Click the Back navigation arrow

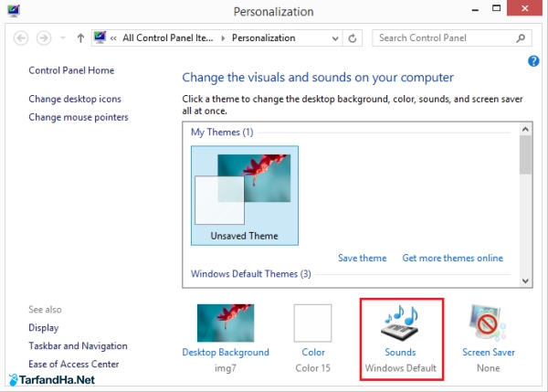(21, 37)
